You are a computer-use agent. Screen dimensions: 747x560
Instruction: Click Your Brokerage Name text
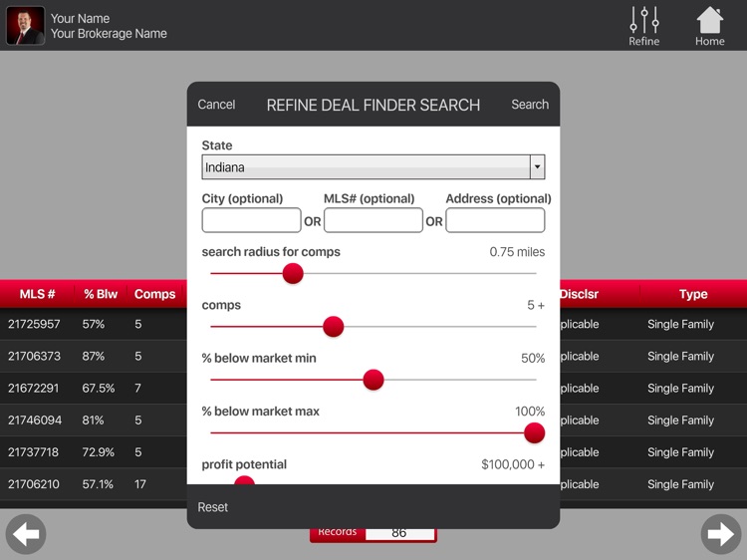pos(109,33)
